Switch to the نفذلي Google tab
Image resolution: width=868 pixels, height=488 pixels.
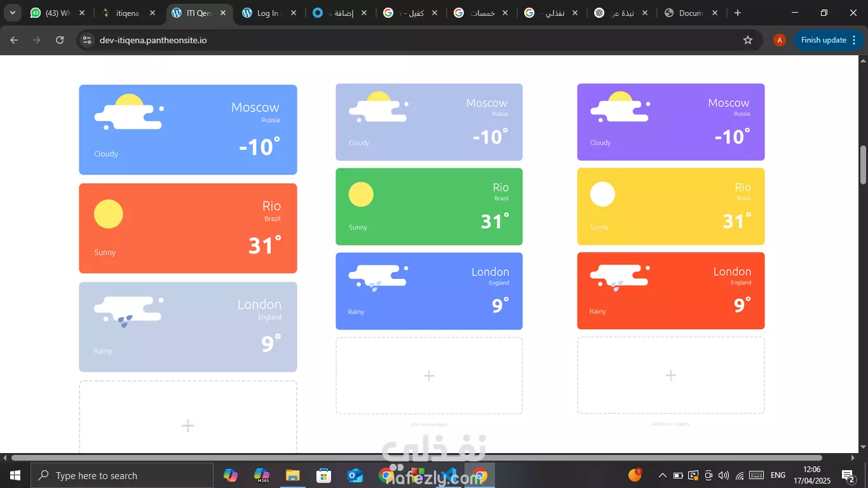pyautogui.click(x=552, y=13)
